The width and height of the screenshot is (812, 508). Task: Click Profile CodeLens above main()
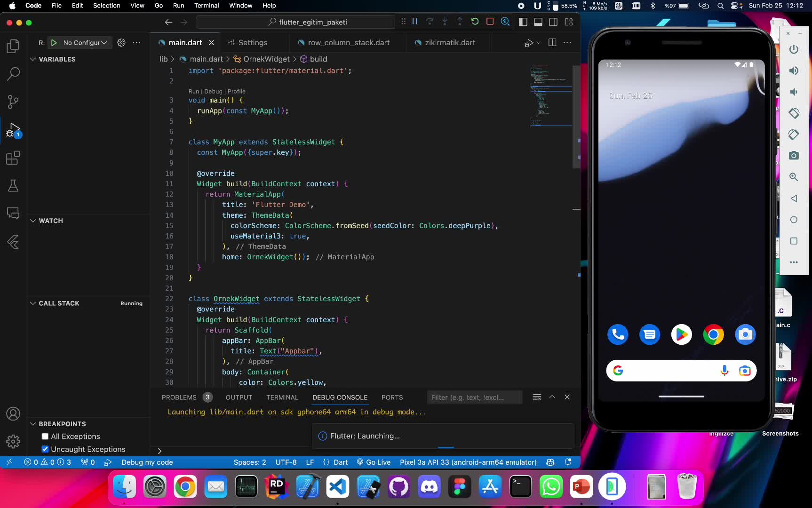237,91
